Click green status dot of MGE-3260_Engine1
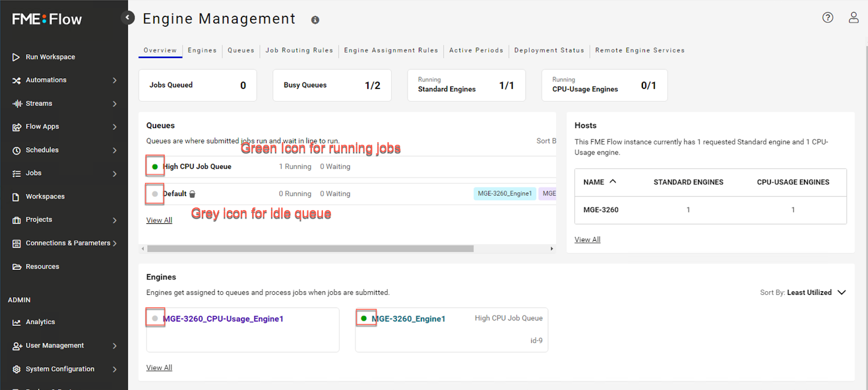Viewport: 868px width, 390px height. click(364, 318)
